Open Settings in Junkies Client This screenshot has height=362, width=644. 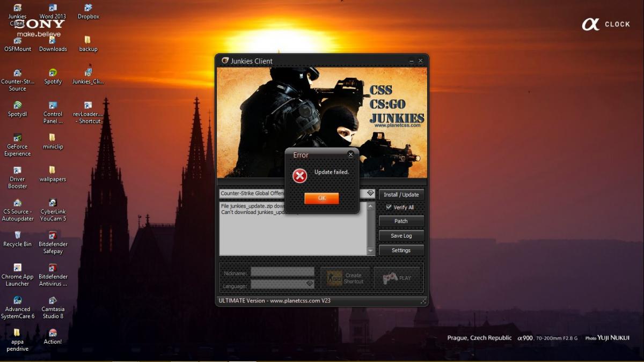401,250
